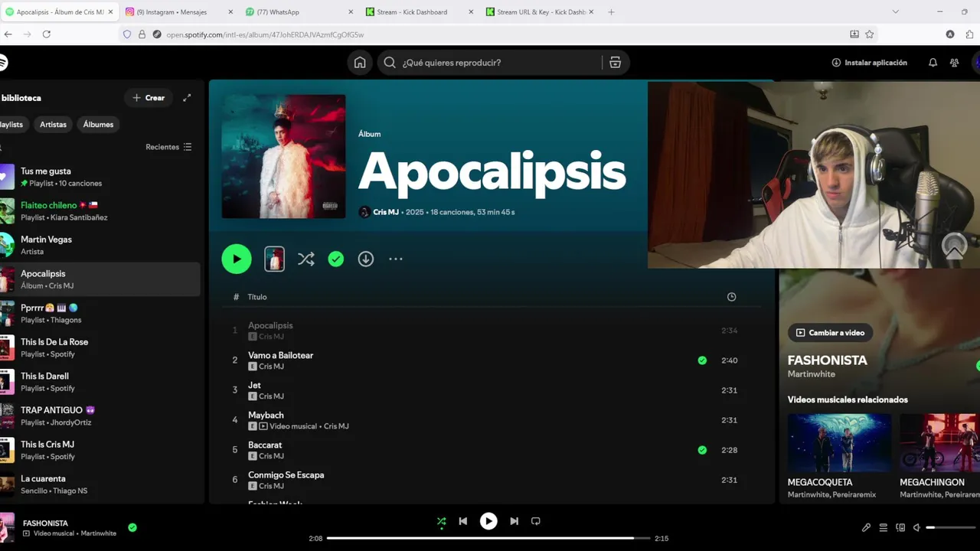Seek on the song progress bar
This screenshot has width=980, height=551.
click(x=490, y=538)
